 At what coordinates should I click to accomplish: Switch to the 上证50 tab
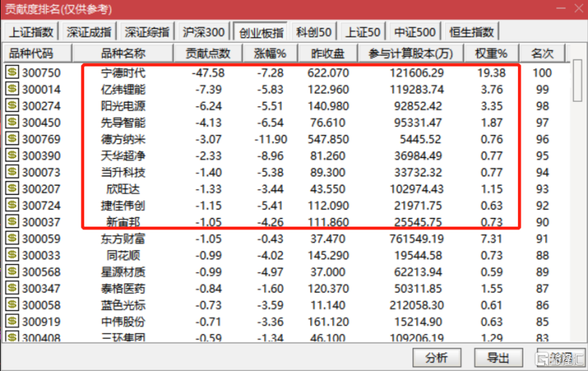[x=363, y=33]
